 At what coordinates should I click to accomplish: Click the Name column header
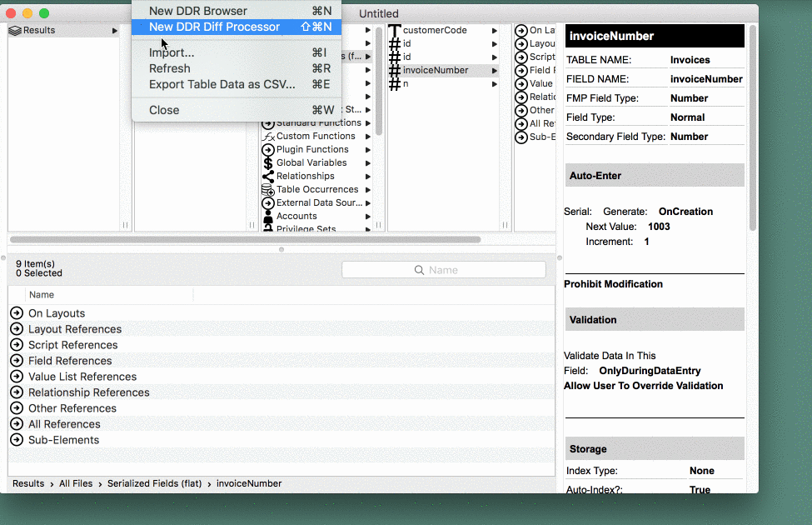pyautogui.click(x=42, y=295)
